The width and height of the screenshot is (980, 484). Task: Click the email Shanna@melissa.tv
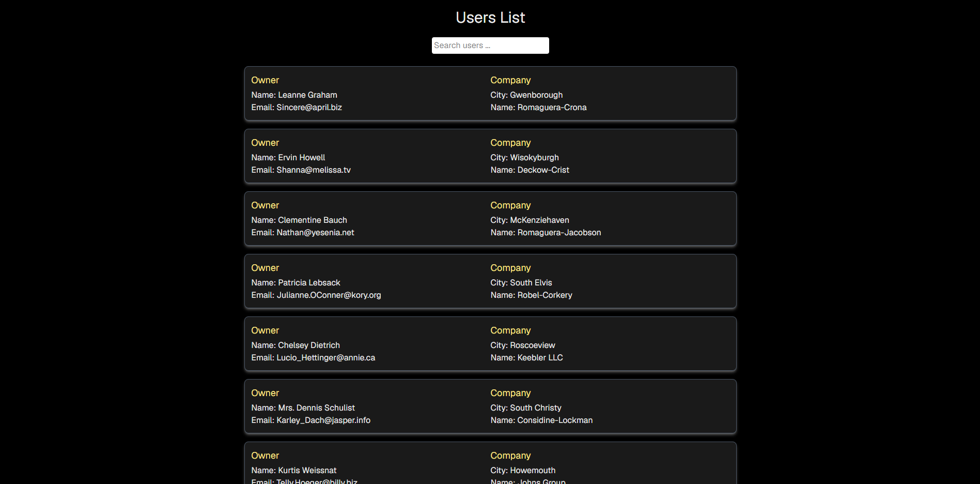tap(314, 170)
